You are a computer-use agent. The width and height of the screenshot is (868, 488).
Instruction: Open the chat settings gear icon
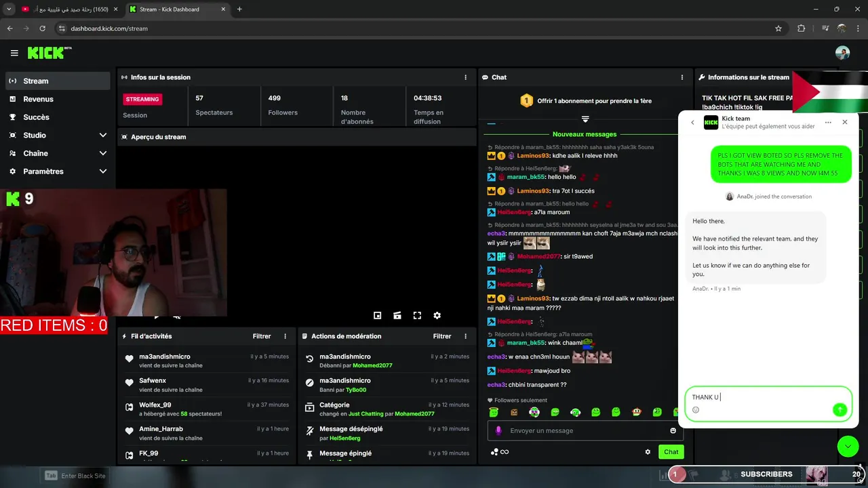(x=648, y=452)
